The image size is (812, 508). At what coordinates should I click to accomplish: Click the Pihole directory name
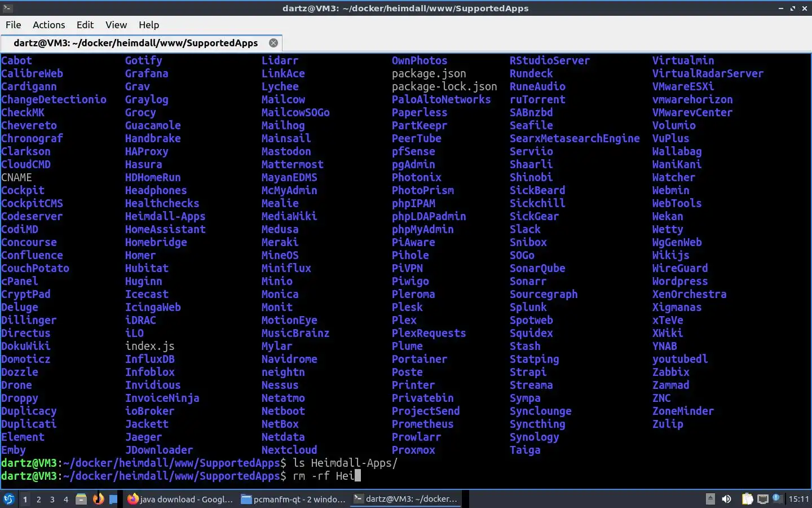click(411, 255)
